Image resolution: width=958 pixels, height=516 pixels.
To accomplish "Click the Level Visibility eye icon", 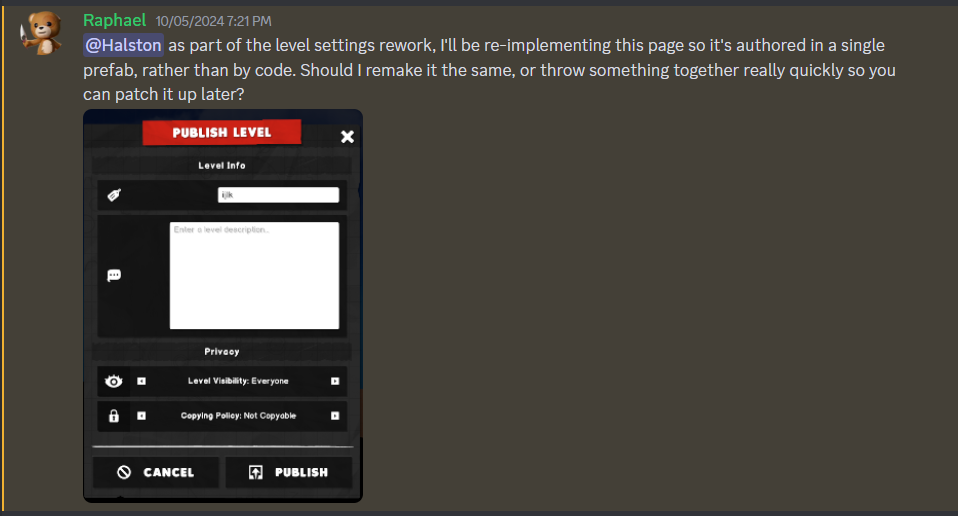I will [x=114, y=381].
